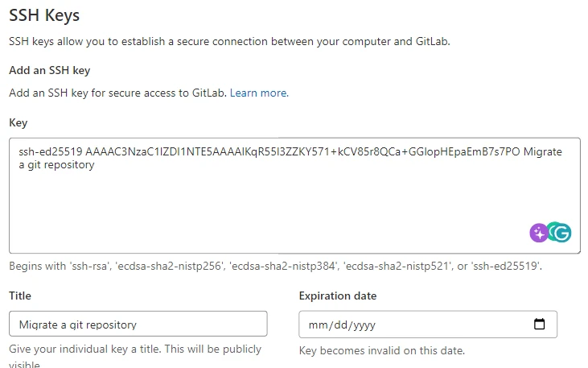Focus the Title input field
This screenshot has height=368, width=588.
(138, 325)
